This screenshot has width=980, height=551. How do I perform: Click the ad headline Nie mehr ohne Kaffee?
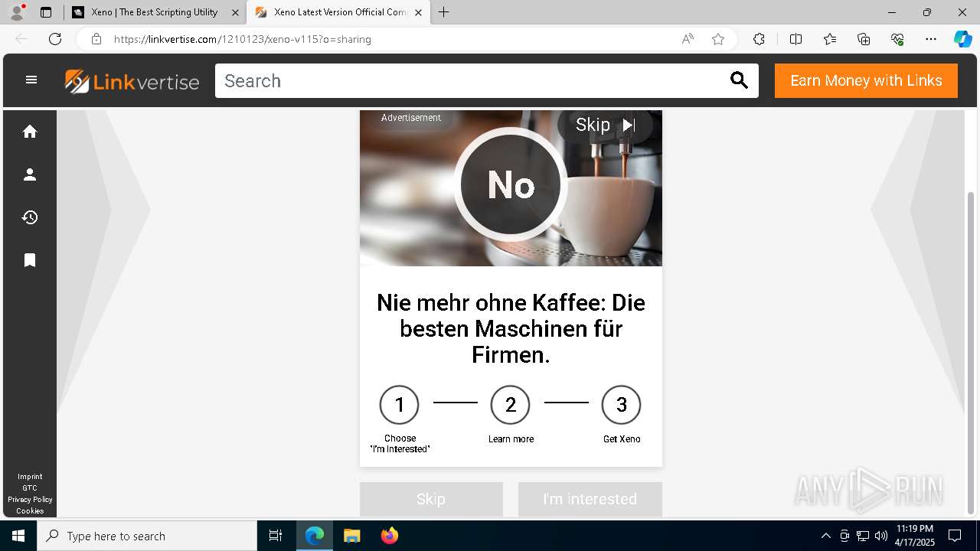coord(511,329)
